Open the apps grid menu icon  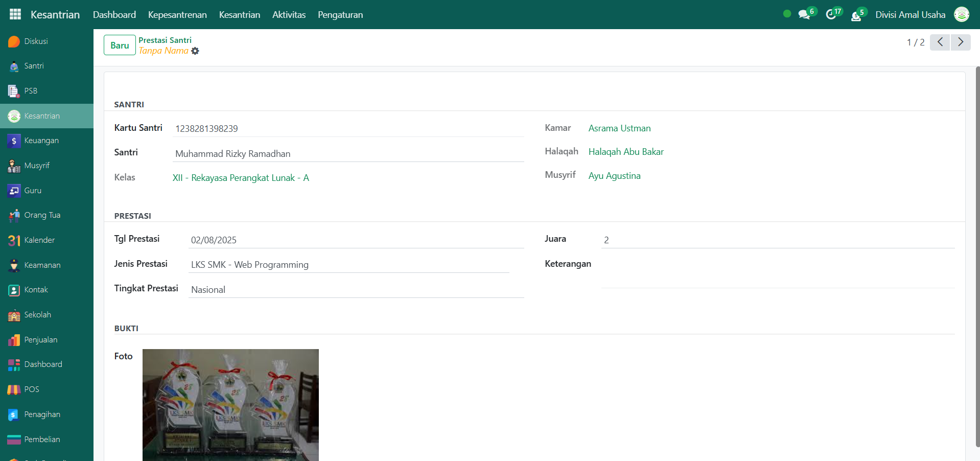coord(15,14)
